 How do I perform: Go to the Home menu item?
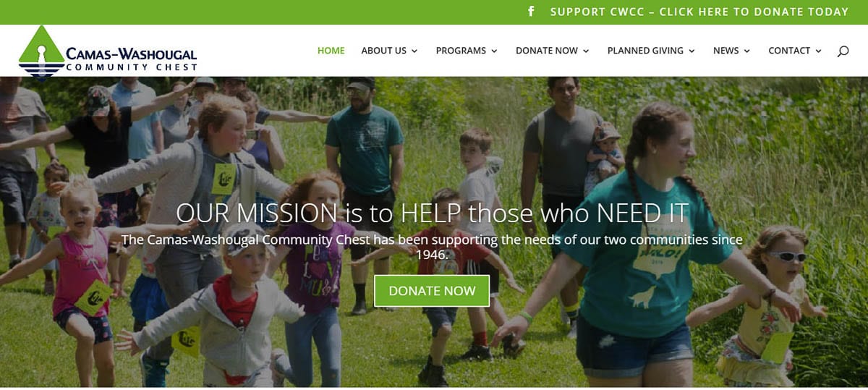pyautogui.click(x=331, y=51)
